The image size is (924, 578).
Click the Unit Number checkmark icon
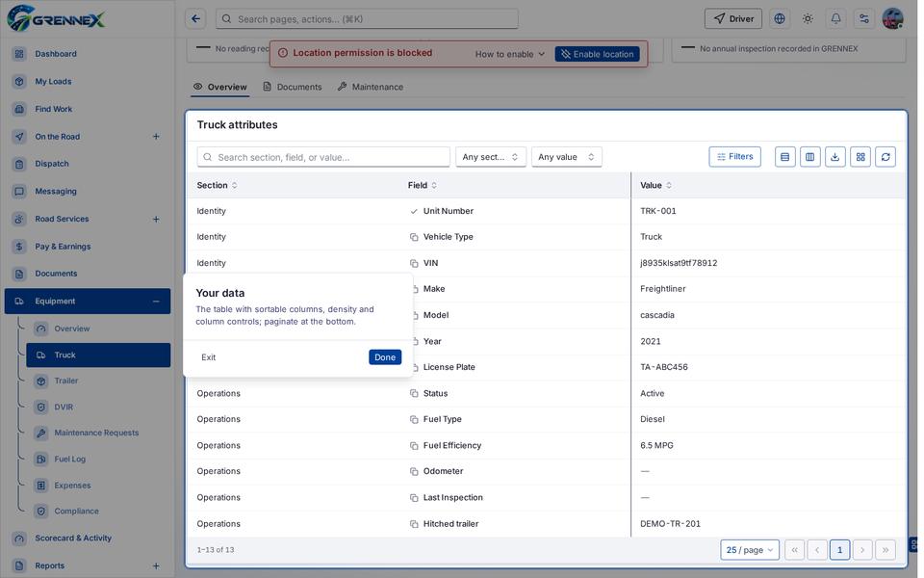point(414,211)
